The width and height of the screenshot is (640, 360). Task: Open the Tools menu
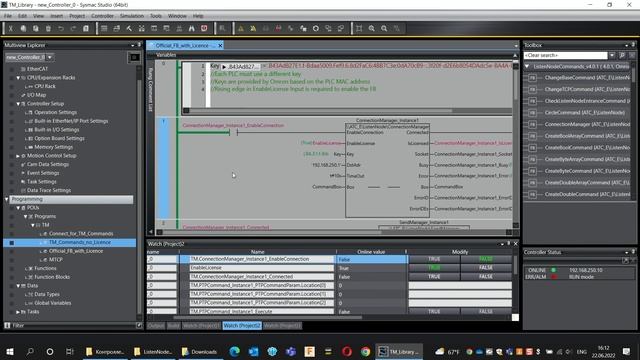[156, 16]
